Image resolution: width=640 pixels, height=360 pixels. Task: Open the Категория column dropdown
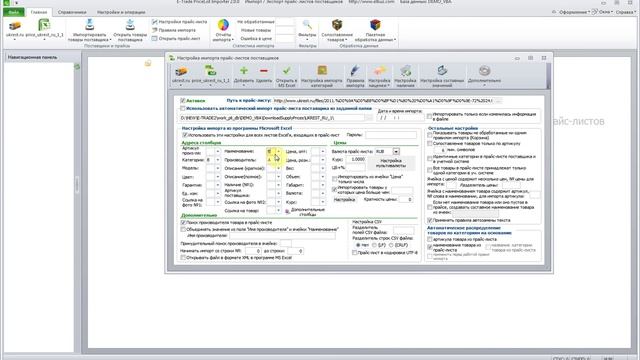[218, 160]
